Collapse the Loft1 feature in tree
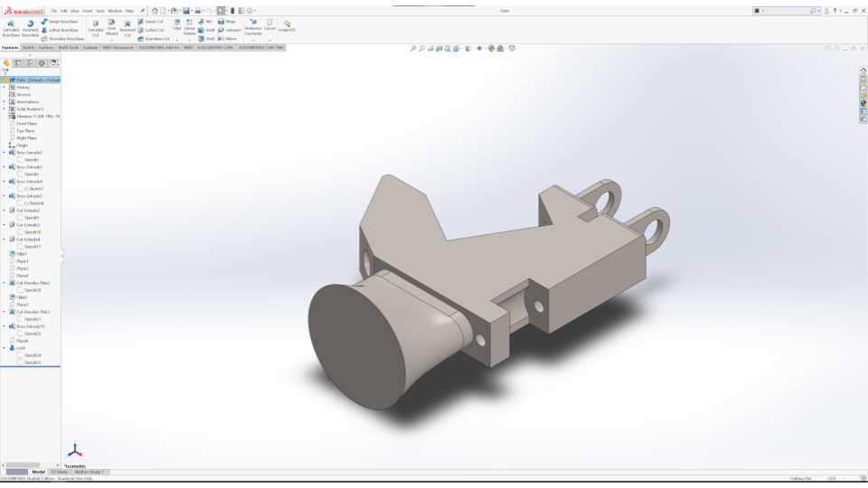Image resolution: width=868 pixels, height=488 pixels. click(4, 348)
